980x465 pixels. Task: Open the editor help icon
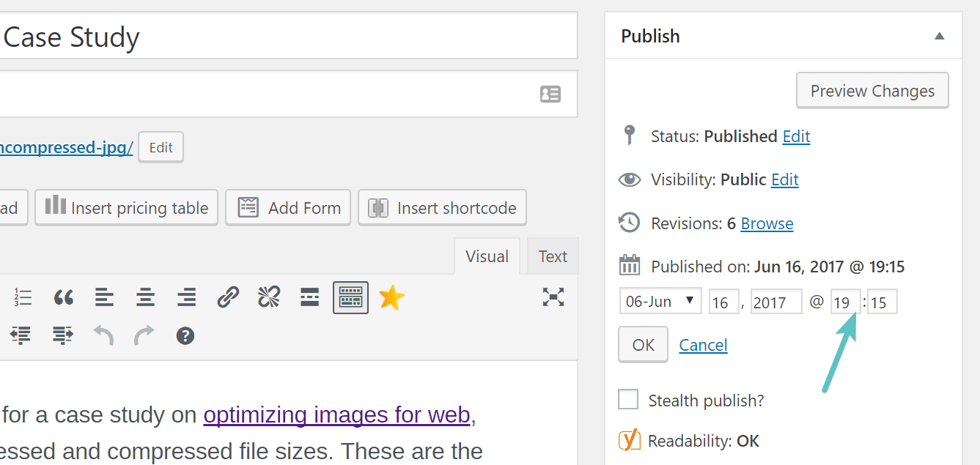[185, 335]
